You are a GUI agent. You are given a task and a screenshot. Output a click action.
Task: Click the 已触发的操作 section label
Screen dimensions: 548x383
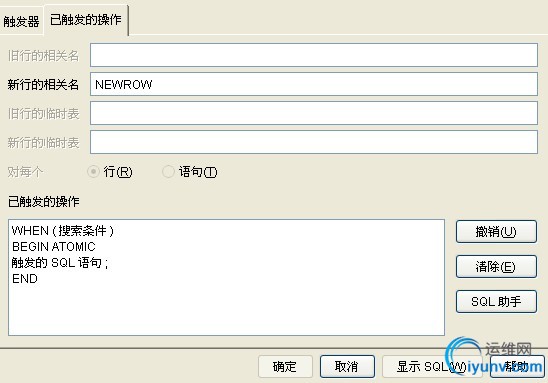[x=44, y=201]
